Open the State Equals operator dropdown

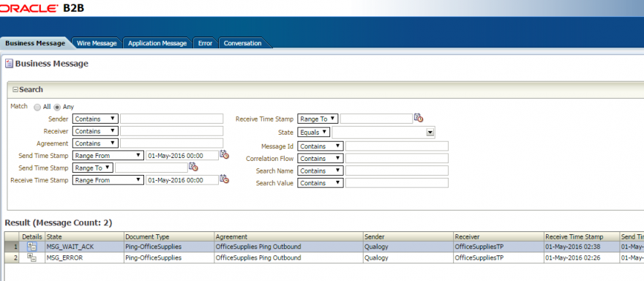tap(314, 132)
